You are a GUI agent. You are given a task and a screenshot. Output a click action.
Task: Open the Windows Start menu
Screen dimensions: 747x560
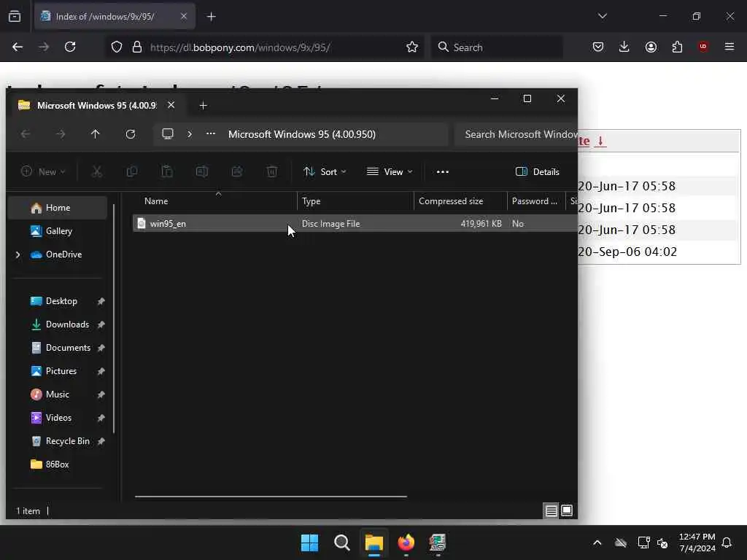309,542
